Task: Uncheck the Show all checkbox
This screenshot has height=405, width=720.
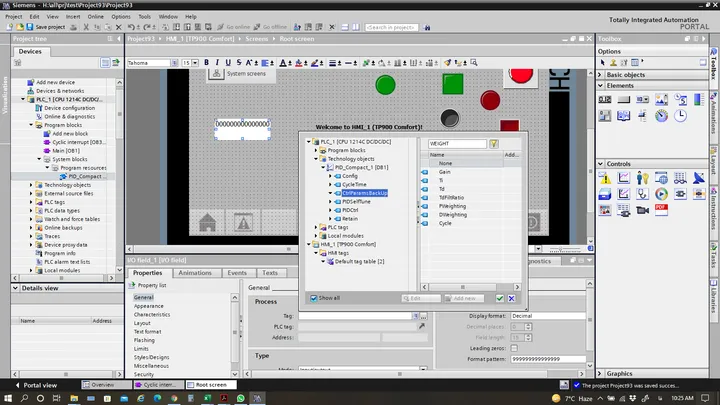Action: [x=314, y=298]
